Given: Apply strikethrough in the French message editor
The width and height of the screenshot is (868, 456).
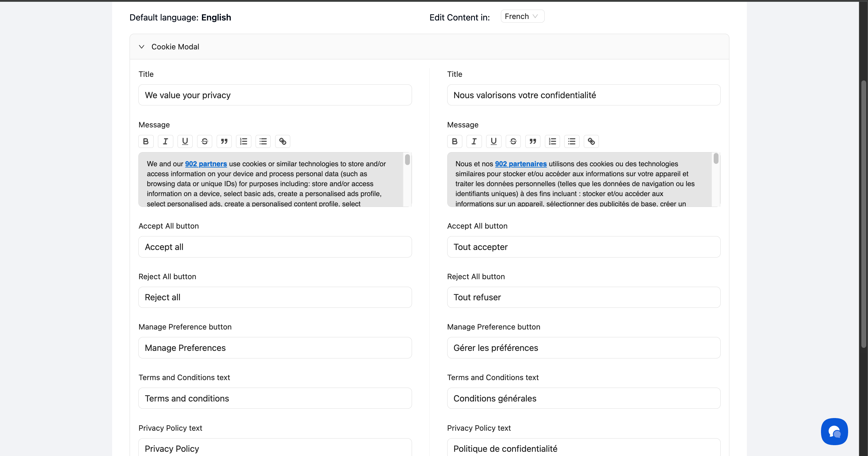Looking at the screenshot, I should (513, 142).
